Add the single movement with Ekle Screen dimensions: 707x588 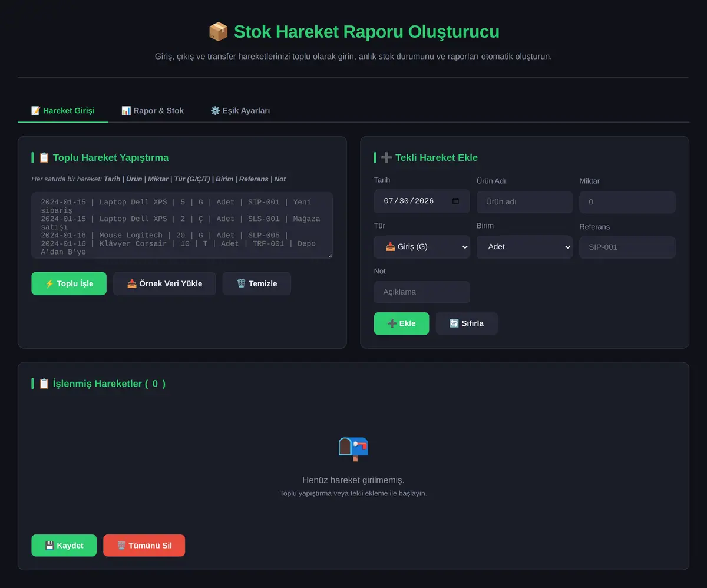coord(401,323)
